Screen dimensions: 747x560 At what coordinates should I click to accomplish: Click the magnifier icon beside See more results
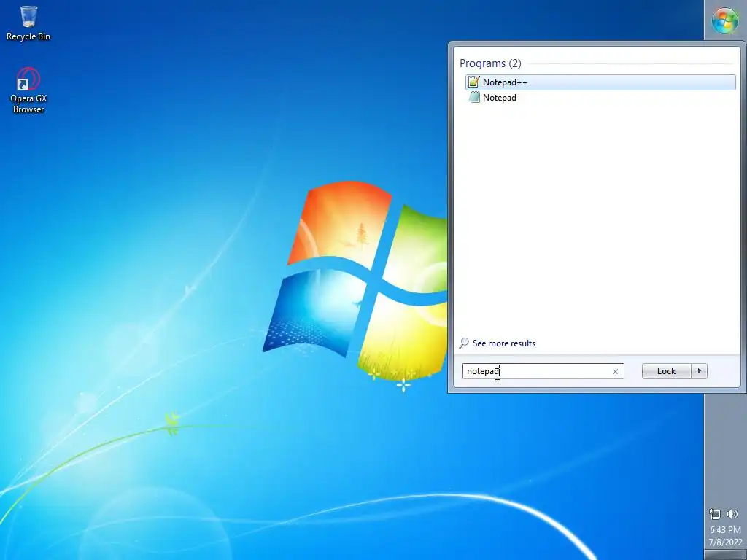(464, 343)
